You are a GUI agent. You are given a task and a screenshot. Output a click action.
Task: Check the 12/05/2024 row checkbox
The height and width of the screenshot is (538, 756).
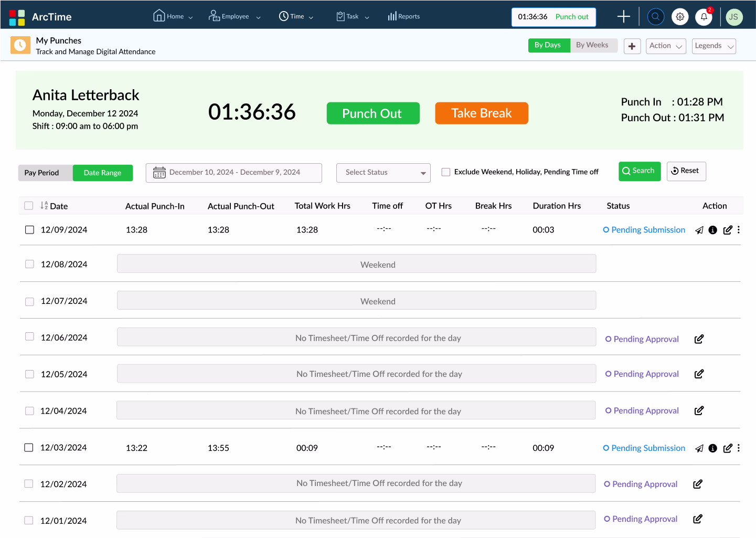tap(29, 374)
